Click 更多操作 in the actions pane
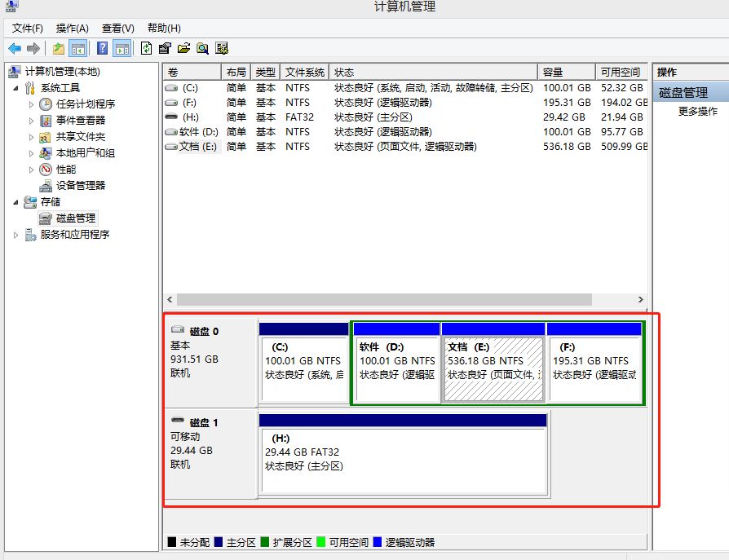 697,111
